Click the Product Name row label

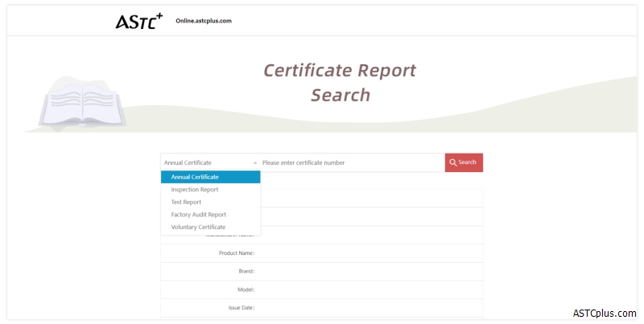[x=237, y=253]
